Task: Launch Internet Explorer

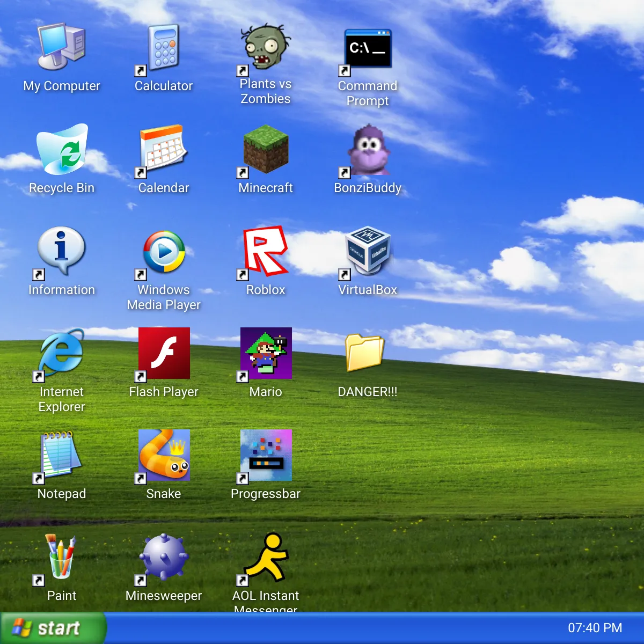Action: [x=61, y=354]
